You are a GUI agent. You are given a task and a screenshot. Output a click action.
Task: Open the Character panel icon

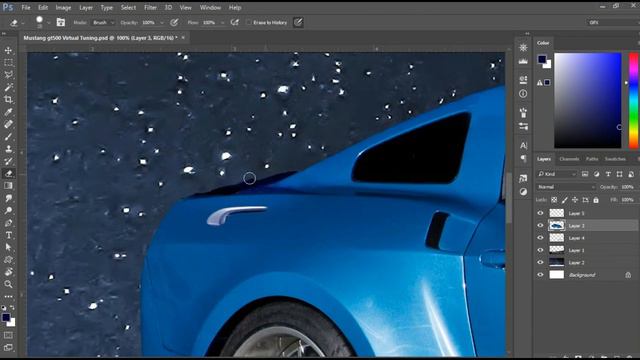523,145
